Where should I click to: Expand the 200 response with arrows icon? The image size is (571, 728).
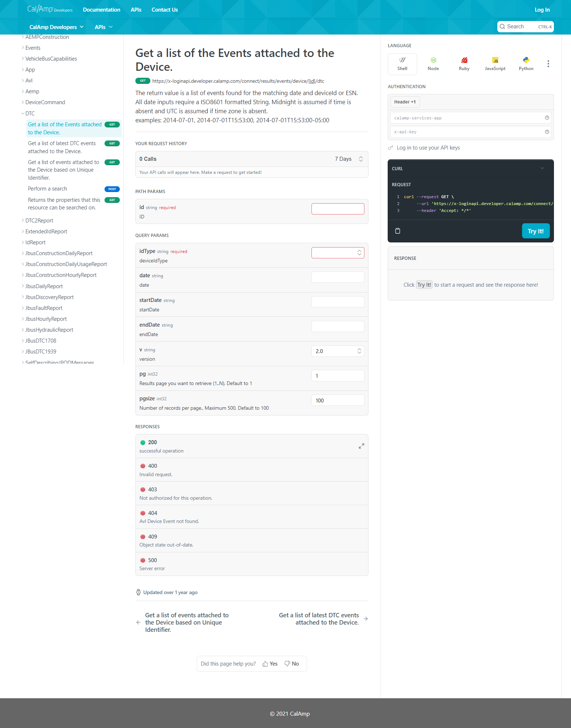coord(361,446)
